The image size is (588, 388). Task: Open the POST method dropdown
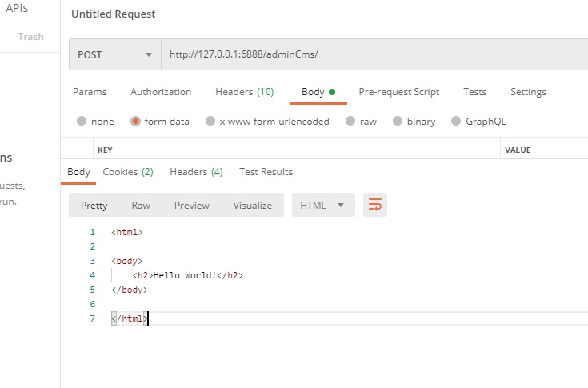point(115,55)
